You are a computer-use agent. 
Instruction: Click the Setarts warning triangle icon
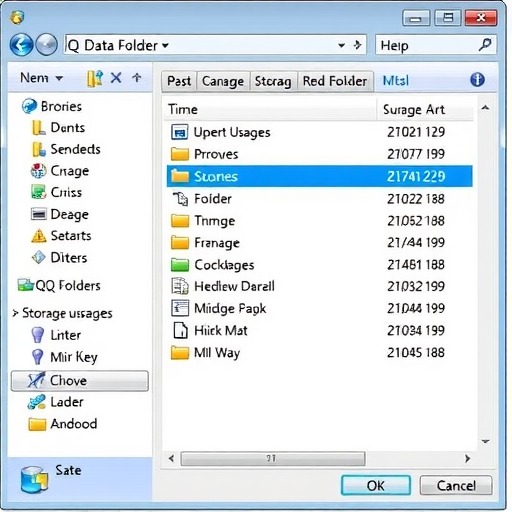coord(39,236)
